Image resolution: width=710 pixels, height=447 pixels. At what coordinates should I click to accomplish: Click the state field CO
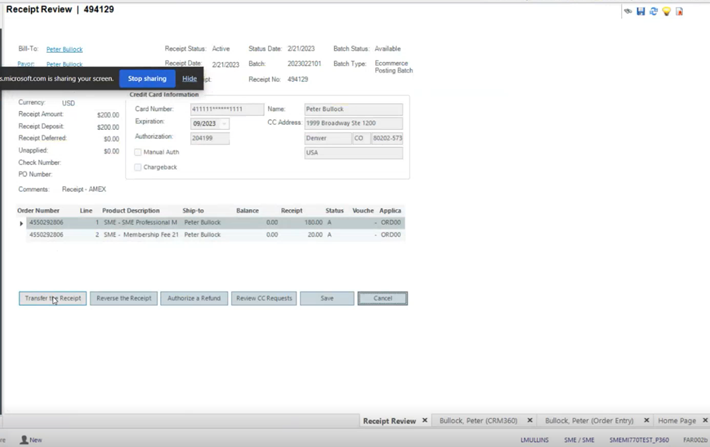coord(361,138)
